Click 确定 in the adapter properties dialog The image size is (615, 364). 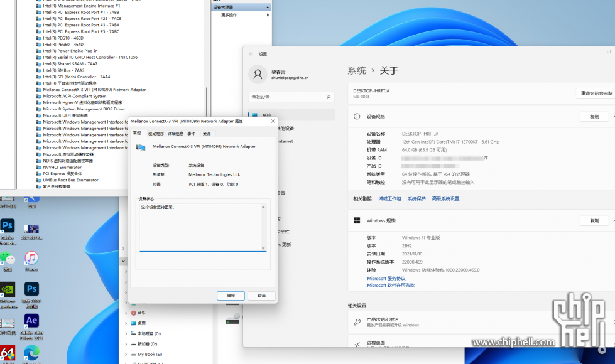tap(231, 296)
